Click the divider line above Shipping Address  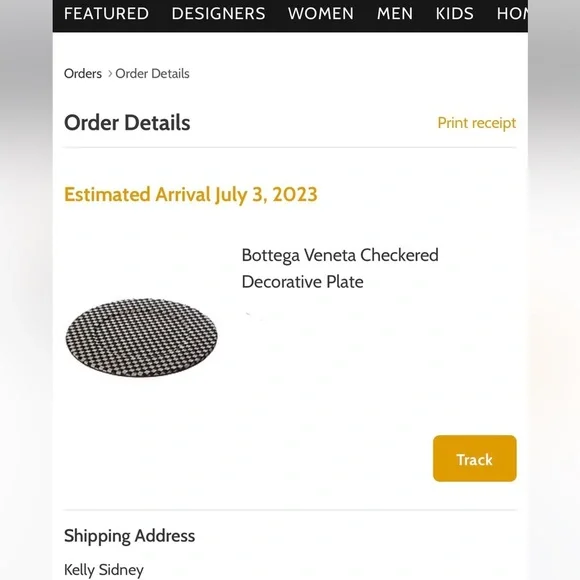pos(290,510)
